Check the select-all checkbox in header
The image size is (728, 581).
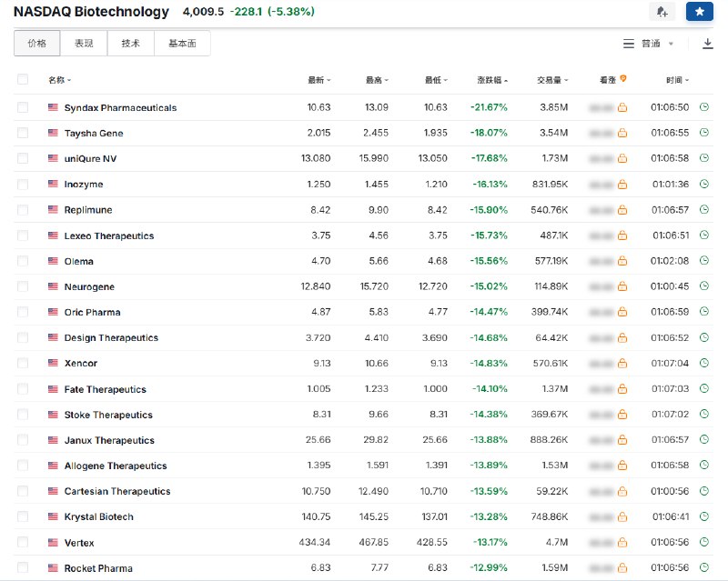click(22, 79)
